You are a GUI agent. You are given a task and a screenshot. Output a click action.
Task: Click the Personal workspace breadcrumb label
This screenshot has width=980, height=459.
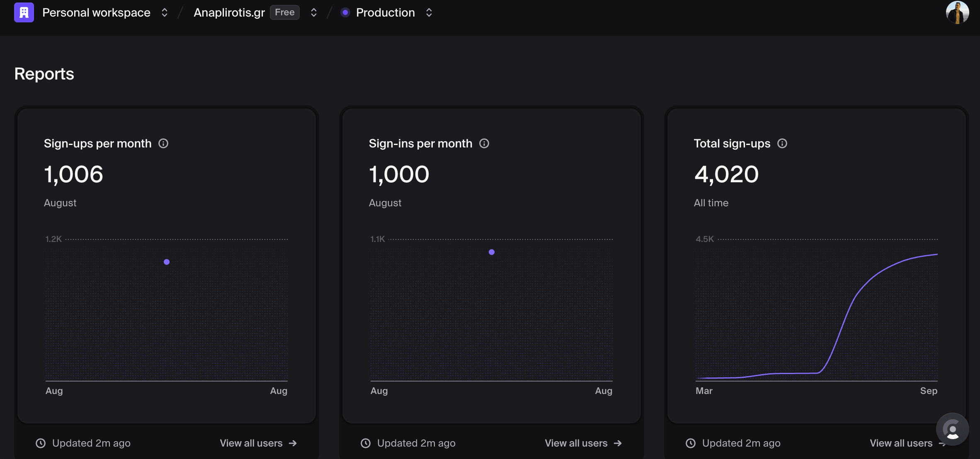96,12
